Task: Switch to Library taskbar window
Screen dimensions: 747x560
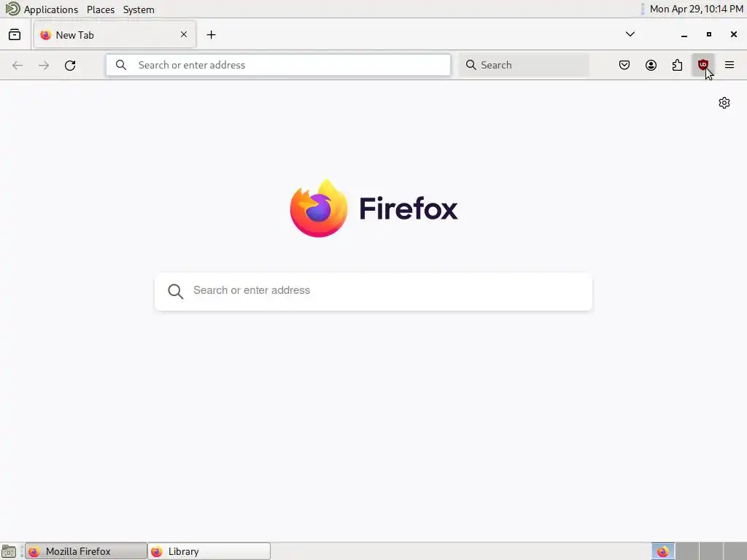Action: click(209, 551)
